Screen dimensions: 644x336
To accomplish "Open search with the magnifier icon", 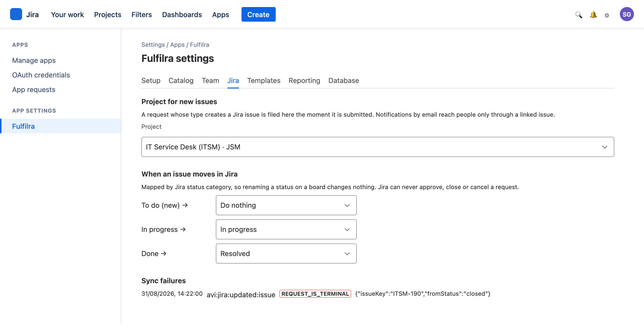I will [x=579, y=15].
